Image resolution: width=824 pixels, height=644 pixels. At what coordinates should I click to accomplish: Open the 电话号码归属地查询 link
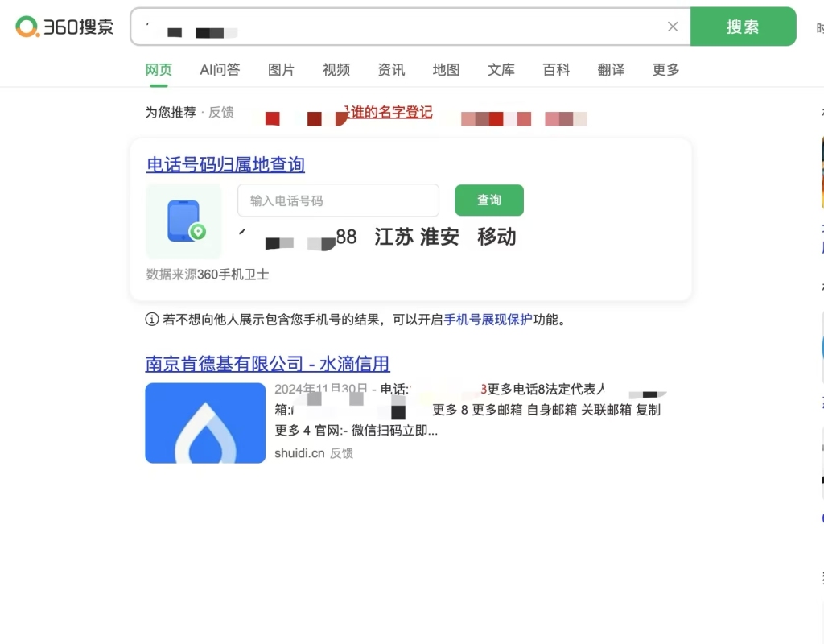point(225,164)
